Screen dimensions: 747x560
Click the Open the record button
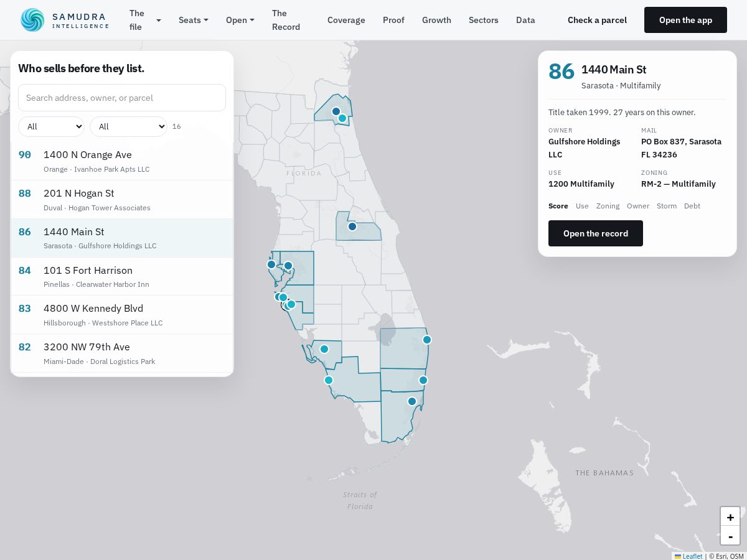[596, 233]
